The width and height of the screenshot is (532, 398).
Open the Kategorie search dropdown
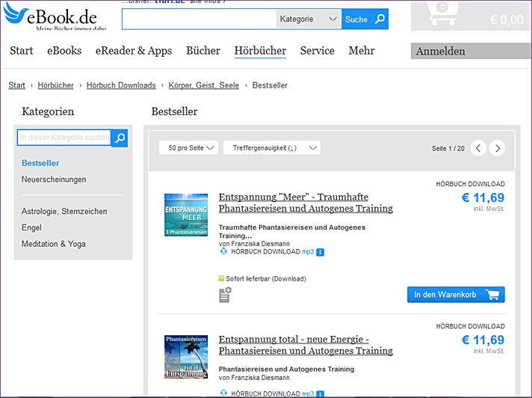pyautogui.click(x=309, y=19)
